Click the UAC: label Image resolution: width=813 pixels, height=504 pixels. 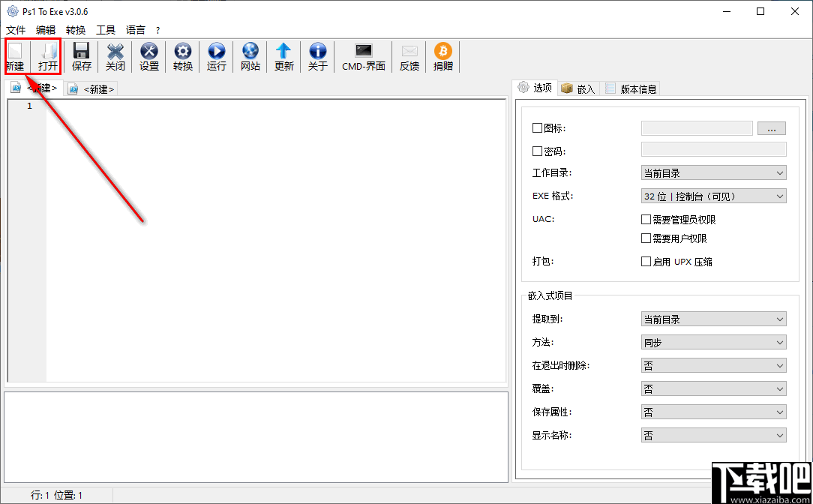coord(544,219)
